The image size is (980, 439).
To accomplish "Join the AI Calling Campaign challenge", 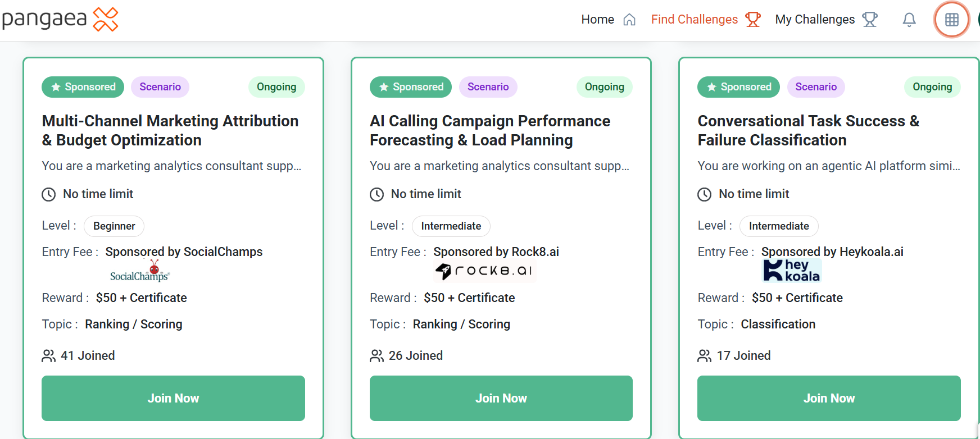I will coord(501,398).
